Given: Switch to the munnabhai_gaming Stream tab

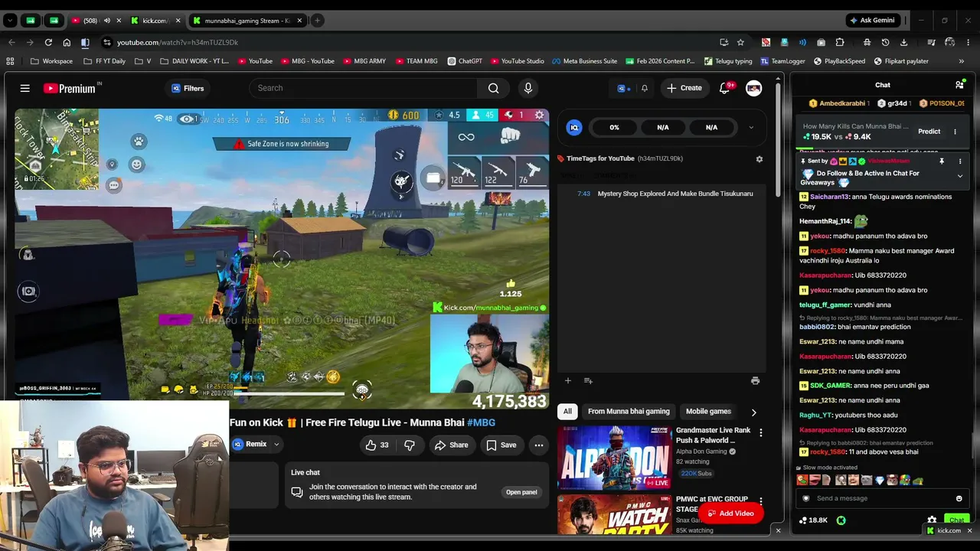Looking at the screenshot, I should 247,21.
